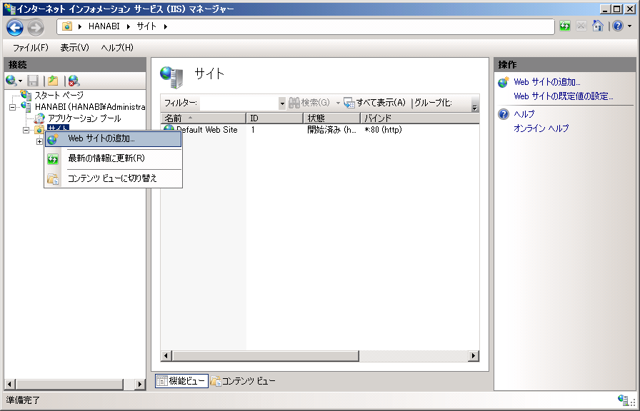The width and height of the screenshot is (640, 411).
Task: Select スタート ページ in the tree
Action: point(58,95)
